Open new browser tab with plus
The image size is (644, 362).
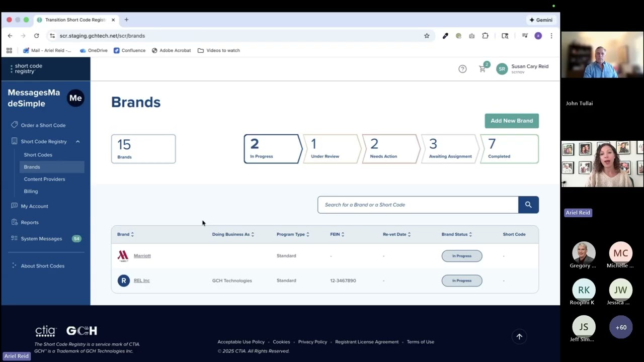(126, 20)
